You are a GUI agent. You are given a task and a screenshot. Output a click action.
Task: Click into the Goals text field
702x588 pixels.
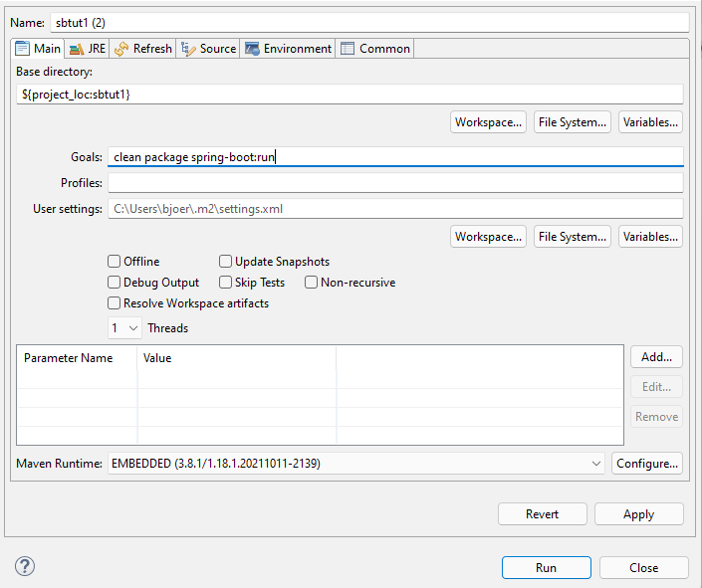coord(395,157)
